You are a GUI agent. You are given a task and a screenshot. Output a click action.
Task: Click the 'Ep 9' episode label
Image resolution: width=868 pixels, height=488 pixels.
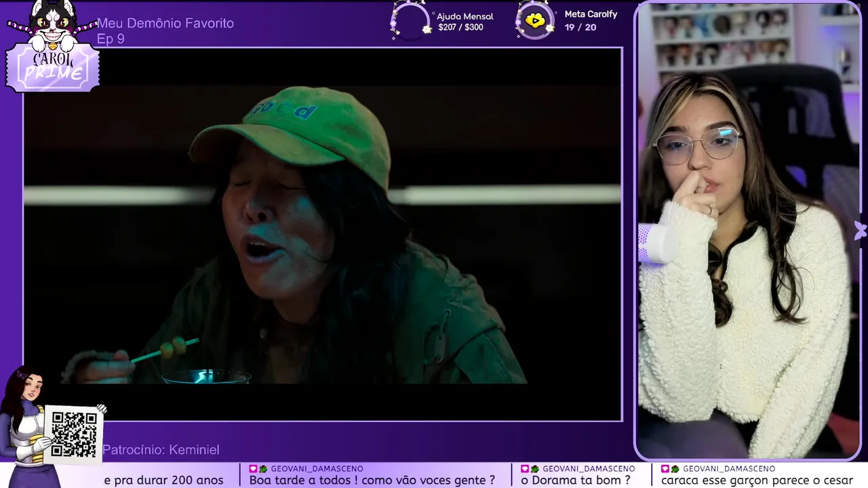(x=111, y=39)
